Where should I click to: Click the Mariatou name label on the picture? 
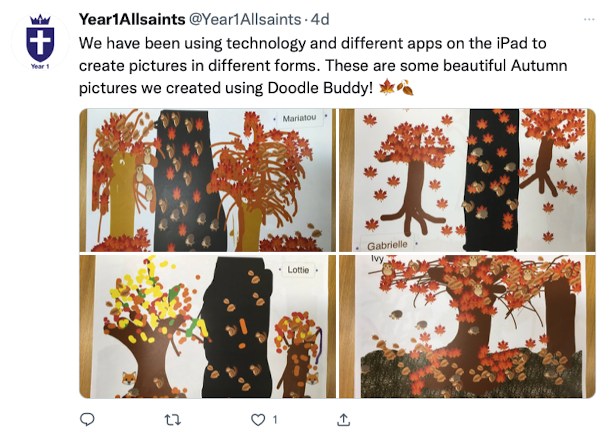click(x=299, y=118)
